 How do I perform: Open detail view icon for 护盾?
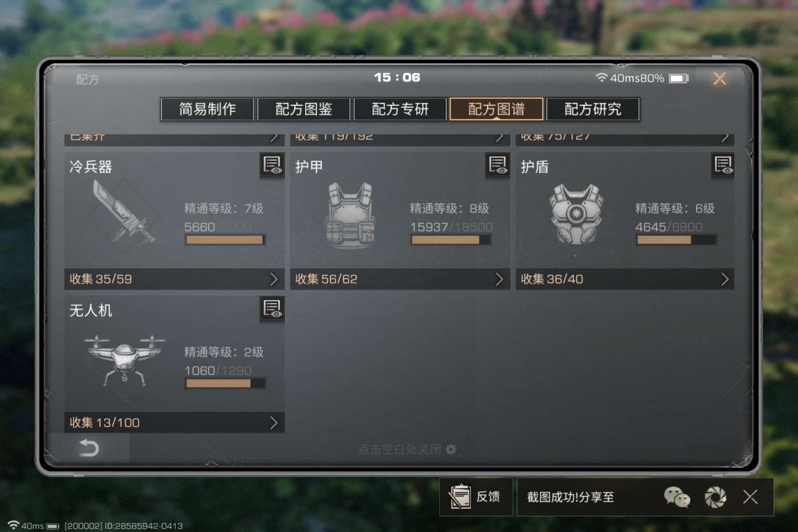(723, 165)
